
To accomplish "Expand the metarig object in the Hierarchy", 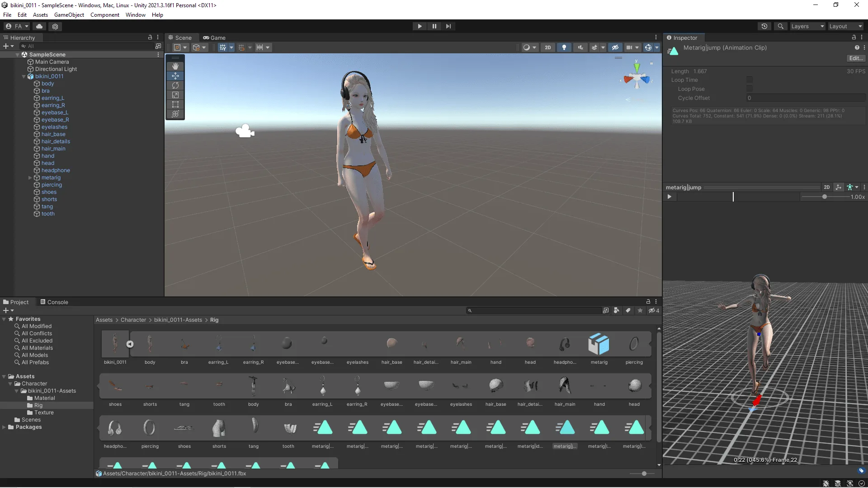I will [x=30, y=178].
